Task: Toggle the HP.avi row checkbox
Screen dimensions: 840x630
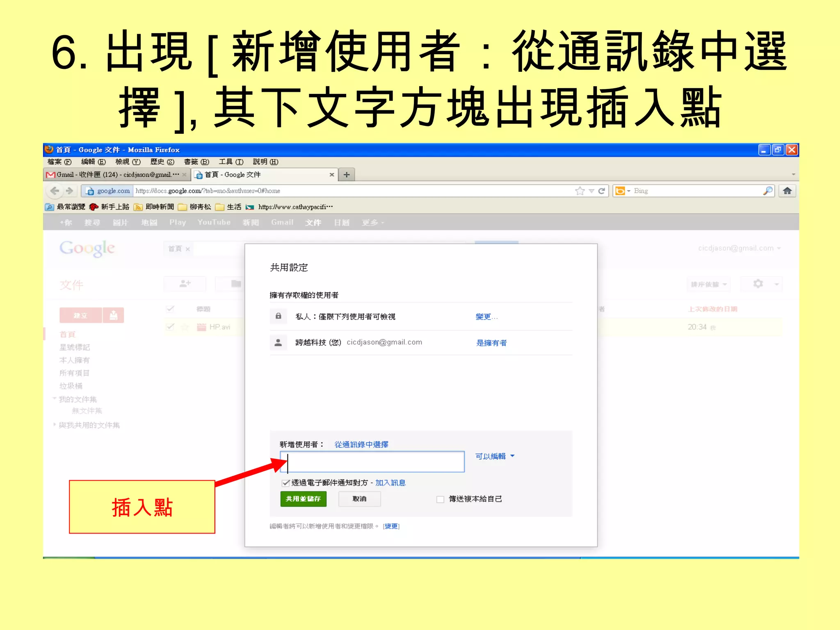Action: point(170,327)
